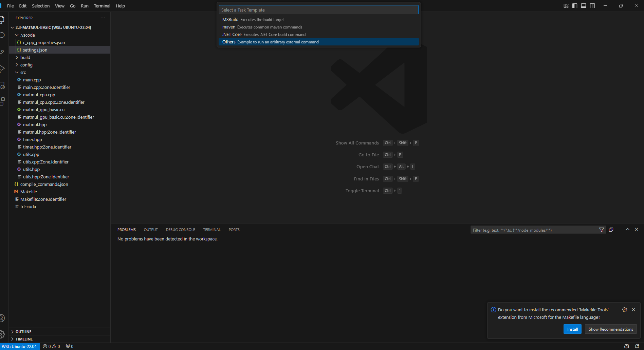This screenshot has height=350, width=644.
Task: Switch to the DEBUG CONSOLE tab
Action: tap(180, 230)
